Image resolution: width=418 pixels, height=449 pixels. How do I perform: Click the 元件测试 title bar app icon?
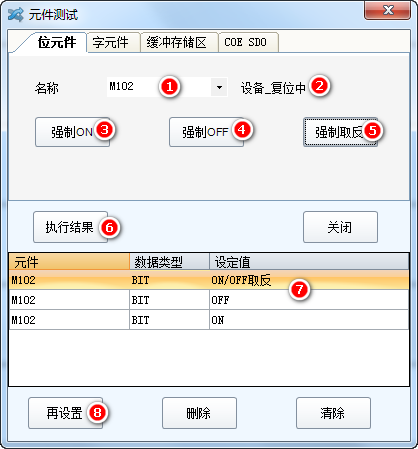(15, 15)
